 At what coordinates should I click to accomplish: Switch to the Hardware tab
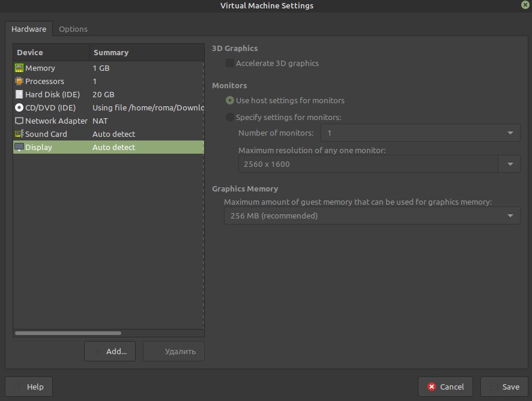tap(29, 29)
